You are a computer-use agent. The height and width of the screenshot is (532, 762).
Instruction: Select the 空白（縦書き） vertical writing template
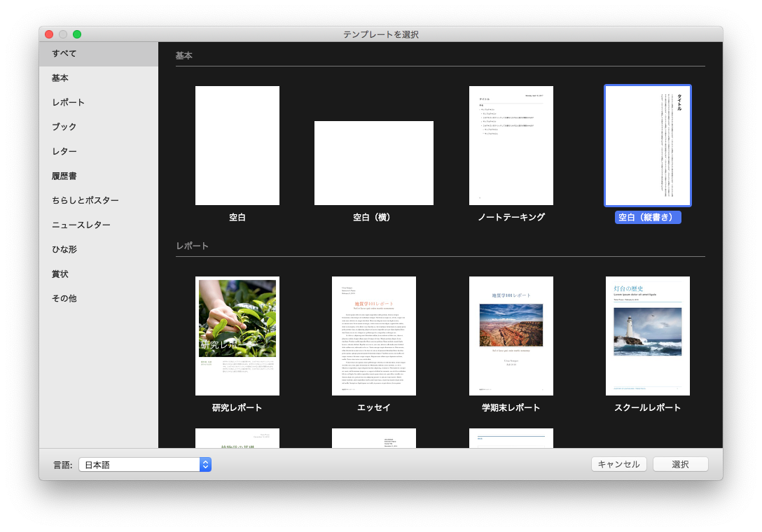click(648, 146)
